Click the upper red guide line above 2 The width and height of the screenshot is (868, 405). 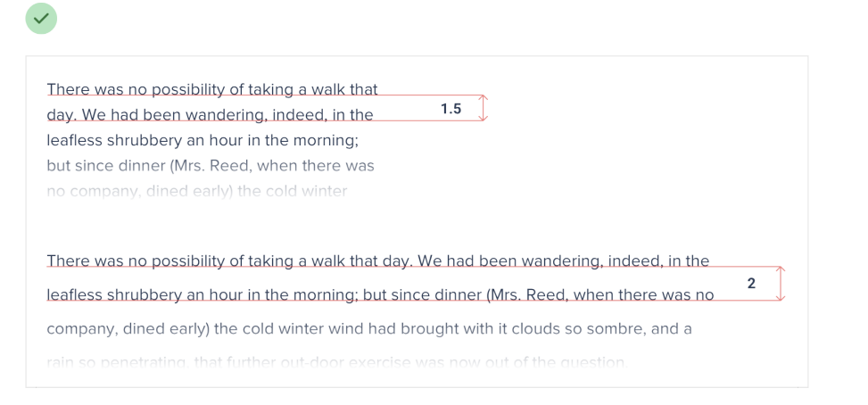pyautogui.click(x=414, y=267)
